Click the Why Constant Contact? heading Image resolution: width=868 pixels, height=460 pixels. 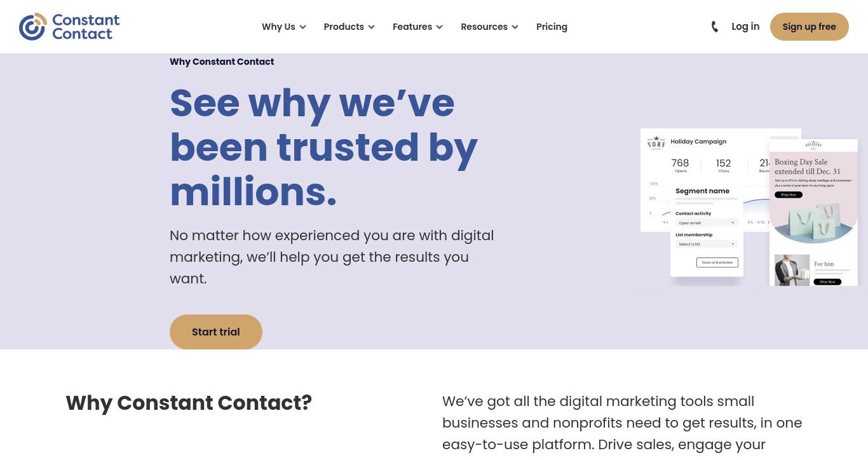(189, 403)
